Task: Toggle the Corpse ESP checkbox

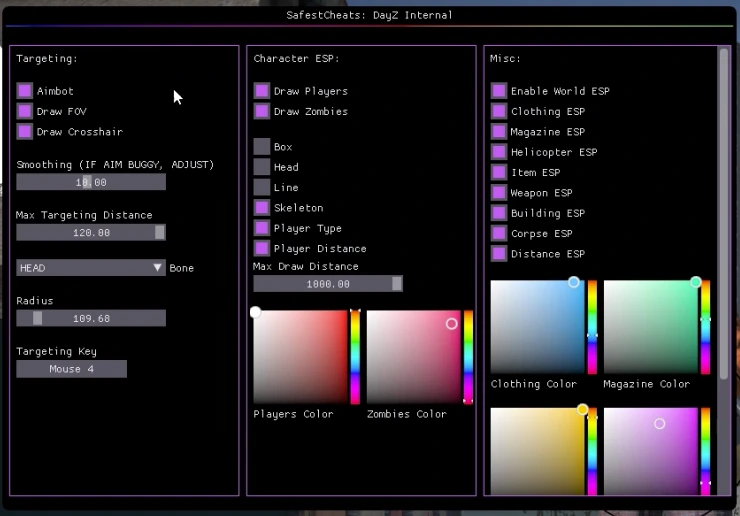Action: (x=499, y=233)
